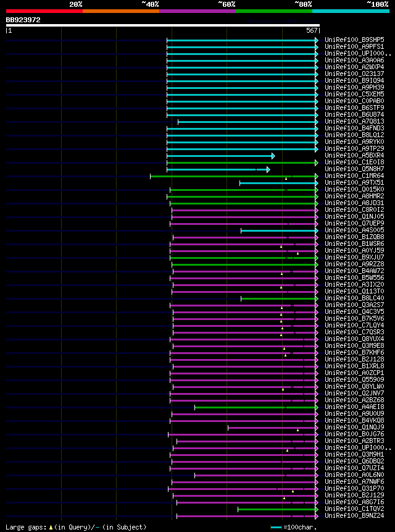
Task: Click UniRef100_Q6DBQ2 label
Action: pyautogui.click(x=354, y=461)
